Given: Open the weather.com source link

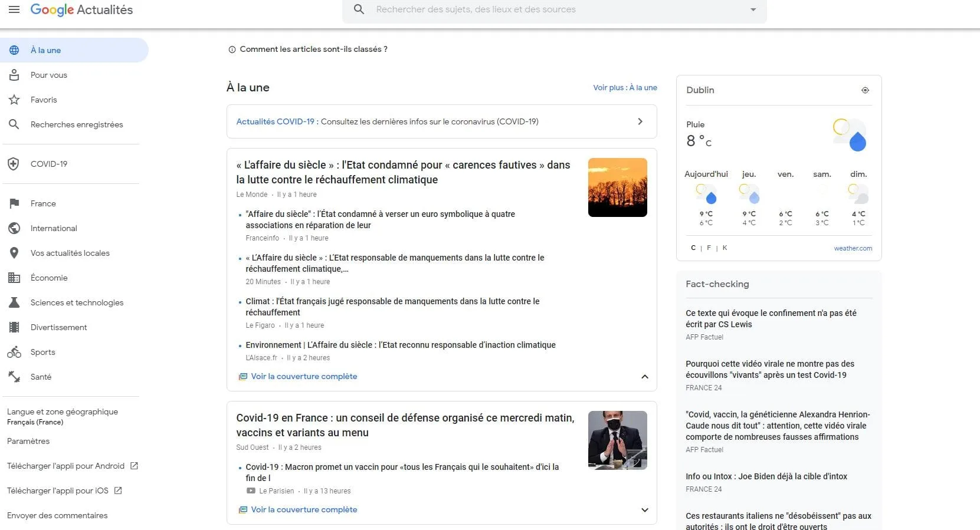Looking at the screenshot, I should [x=853, y=248].
